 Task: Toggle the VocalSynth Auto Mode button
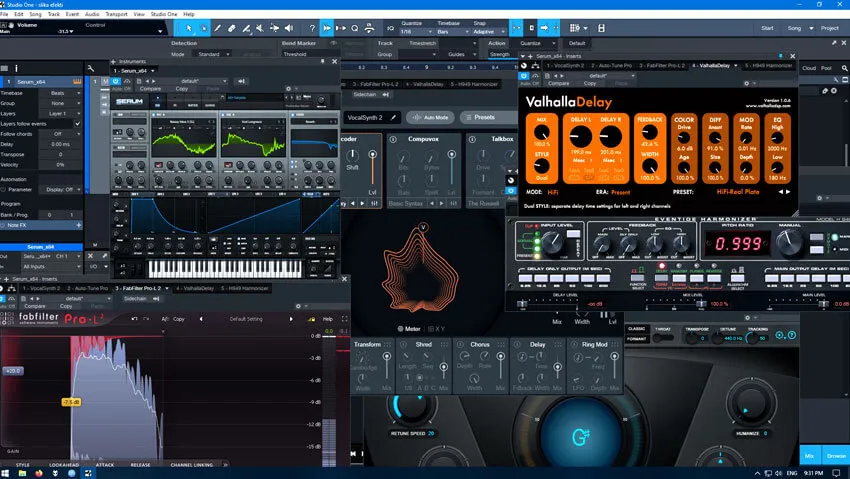[431, 117]
